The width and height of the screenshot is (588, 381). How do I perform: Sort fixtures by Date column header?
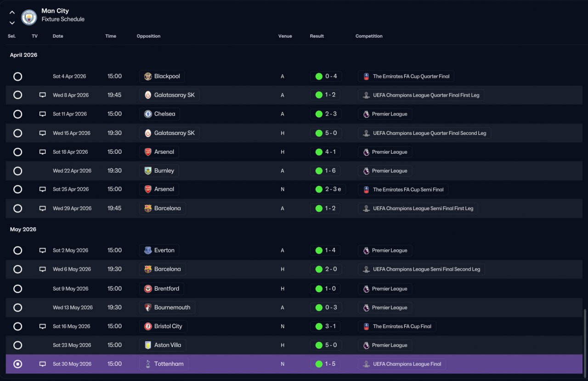[58, 36]
